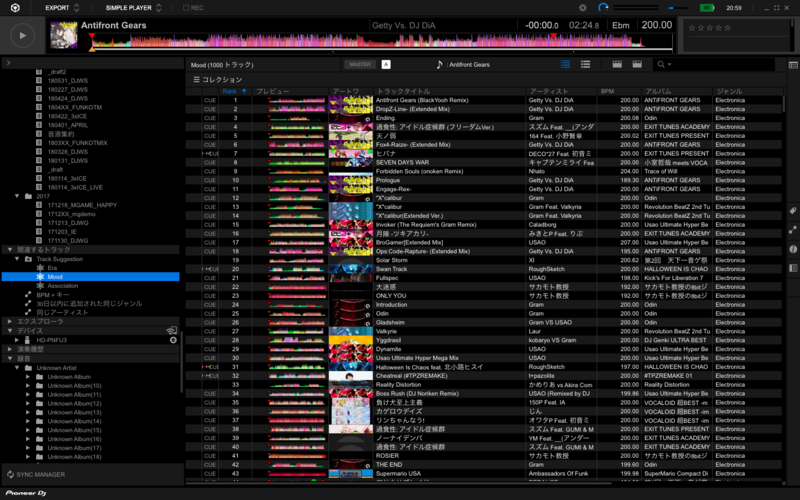Click the Antifront Gears album artwork in player
This screenshot has width=800, height=500.
tap(64, 35)
